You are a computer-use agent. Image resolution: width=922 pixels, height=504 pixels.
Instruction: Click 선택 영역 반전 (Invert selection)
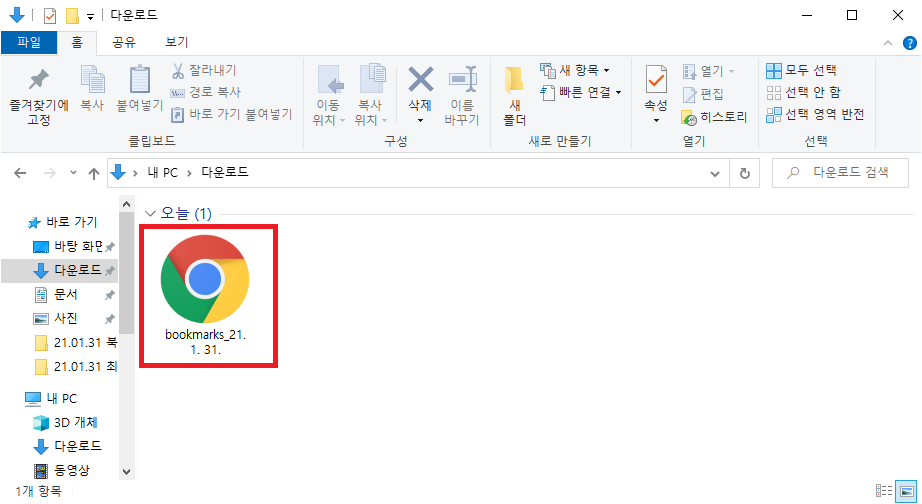[815, 114]
